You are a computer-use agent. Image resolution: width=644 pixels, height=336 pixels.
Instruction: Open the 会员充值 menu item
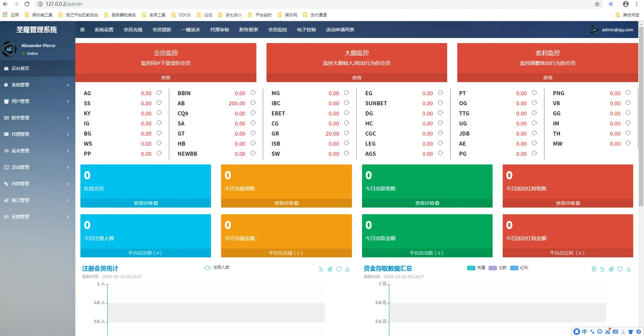[133, 30]
